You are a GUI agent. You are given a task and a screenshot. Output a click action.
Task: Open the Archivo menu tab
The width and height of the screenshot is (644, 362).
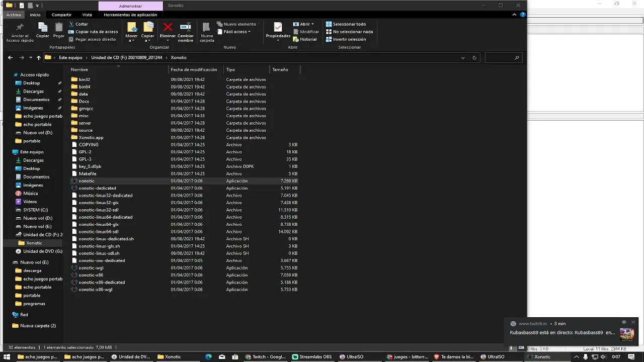coord(14,15)
